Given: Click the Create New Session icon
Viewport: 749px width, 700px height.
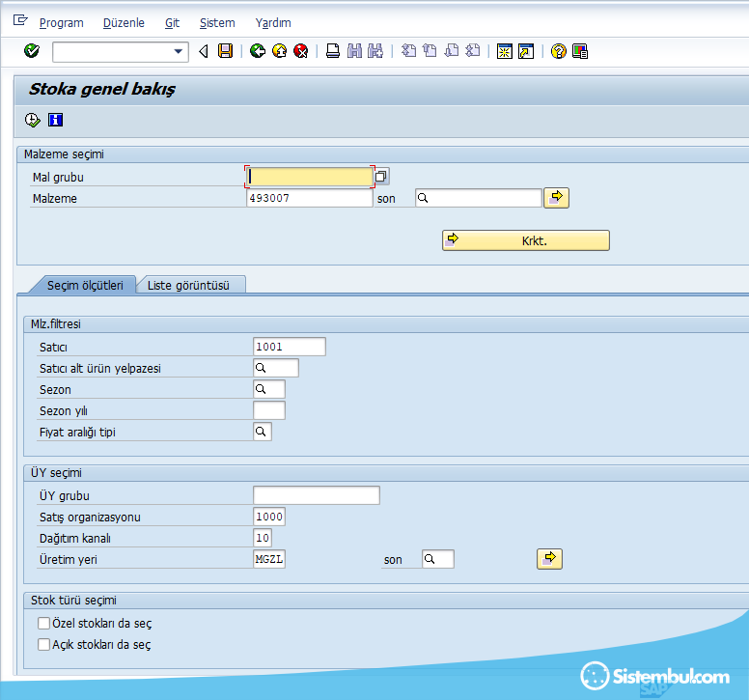Looking at the screenshot, I should (505, 51).
